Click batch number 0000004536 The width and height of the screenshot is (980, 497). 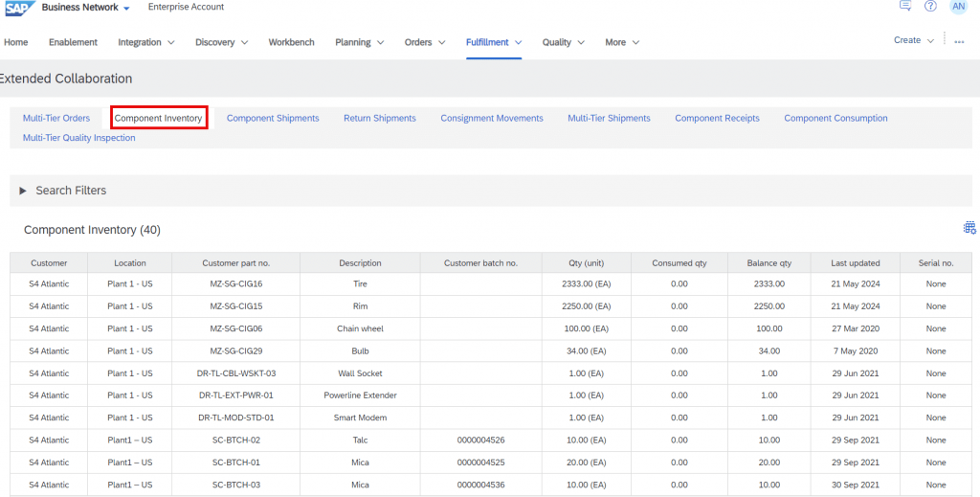click(480, 485)
